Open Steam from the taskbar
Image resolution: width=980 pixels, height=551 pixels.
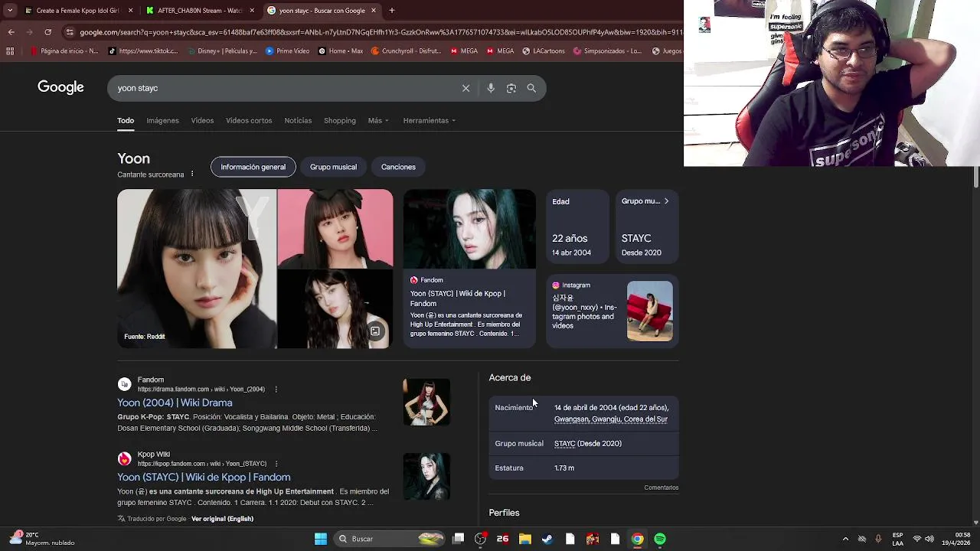coord(547,539)
